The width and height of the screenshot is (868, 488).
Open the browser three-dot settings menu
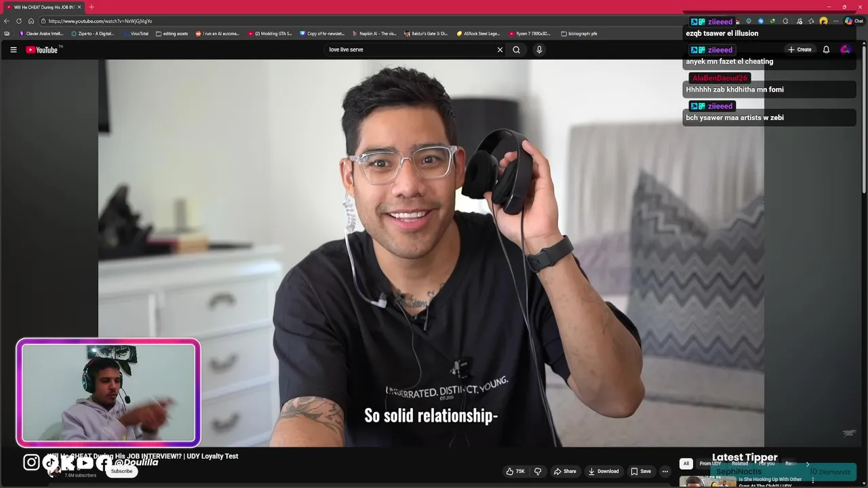pyautogui.click(x=835, y=21)
